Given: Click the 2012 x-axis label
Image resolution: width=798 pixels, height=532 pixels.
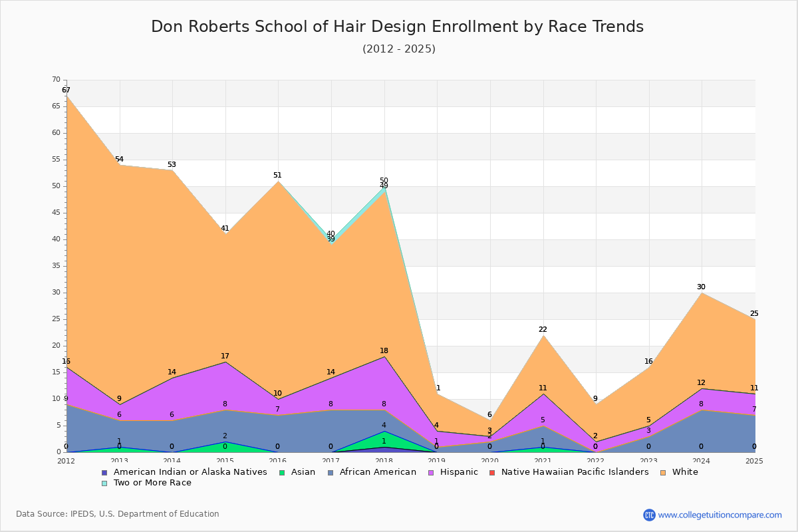Looking at the screenshot, I should pos(66,460).
